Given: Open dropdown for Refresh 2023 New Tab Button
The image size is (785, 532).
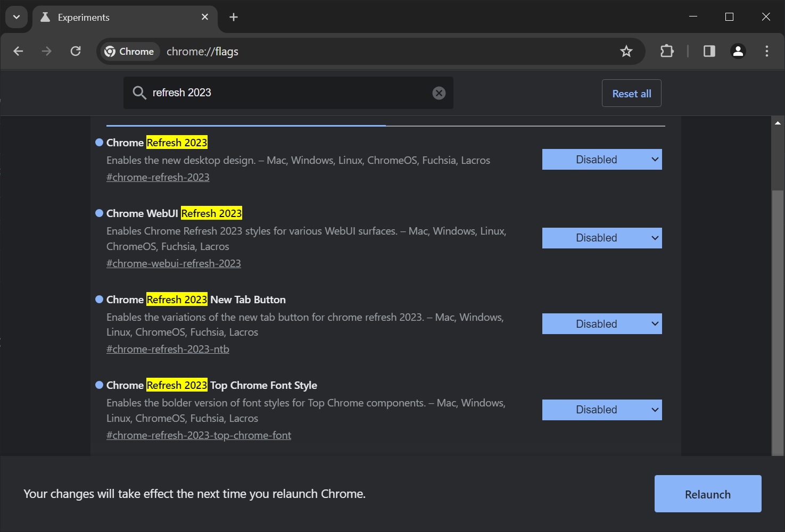Looking at the screenshot, I should [602, 324].
